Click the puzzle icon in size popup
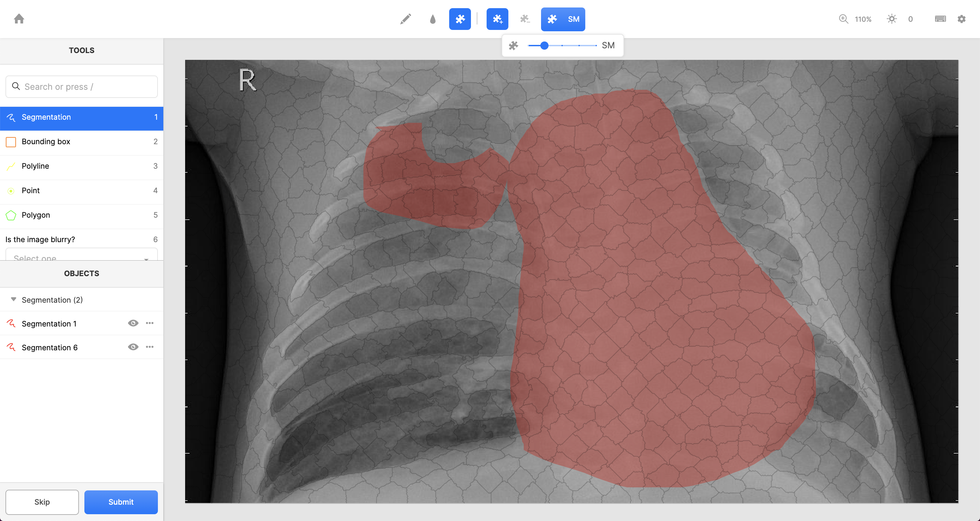 click(513, 46)
